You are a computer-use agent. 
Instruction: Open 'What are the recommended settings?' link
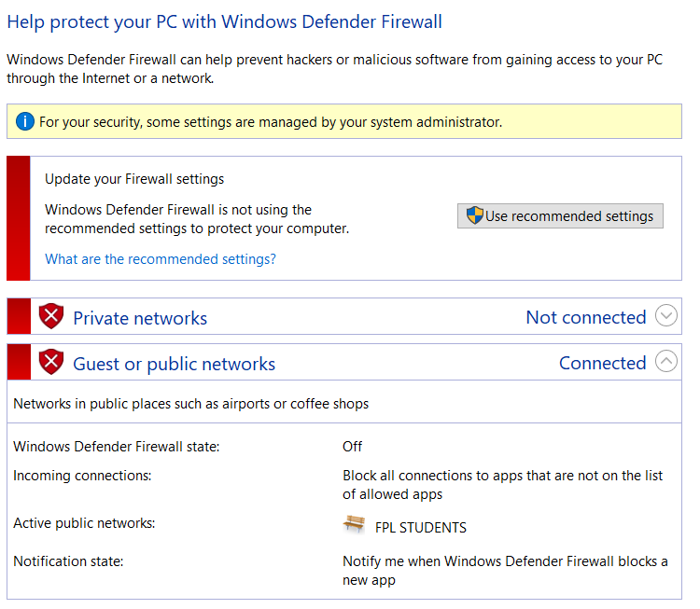[161, 258]
